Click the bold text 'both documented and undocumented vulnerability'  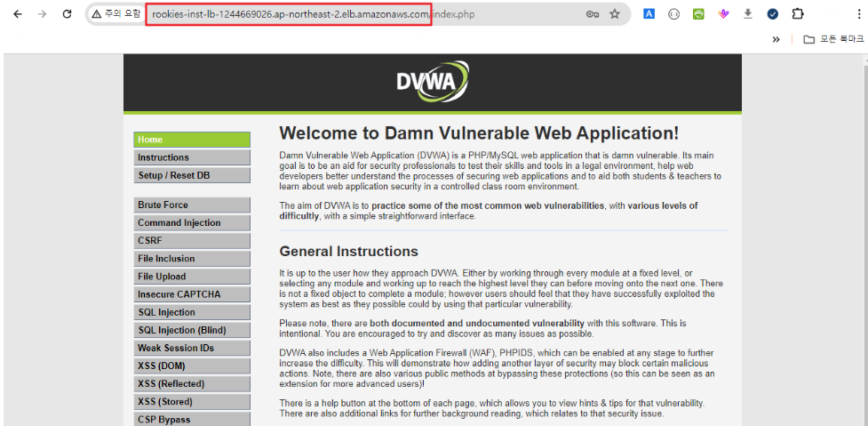pyautogui.click(x=477, y=323)
